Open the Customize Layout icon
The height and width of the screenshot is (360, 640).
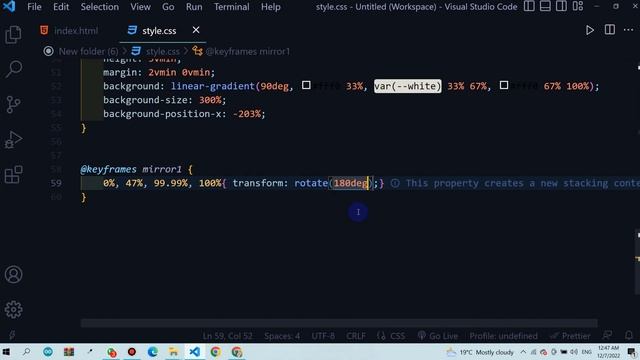coord(578,7)
